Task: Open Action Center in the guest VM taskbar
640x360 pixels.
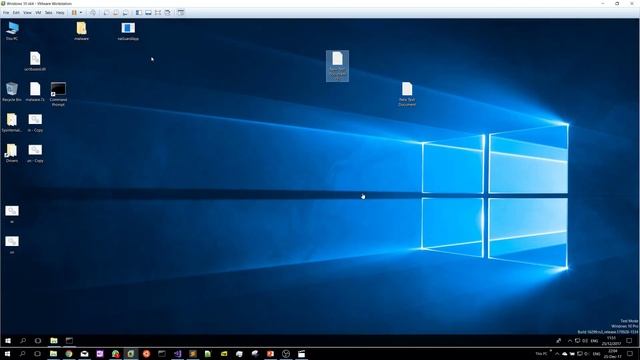Action: point(629,341)
